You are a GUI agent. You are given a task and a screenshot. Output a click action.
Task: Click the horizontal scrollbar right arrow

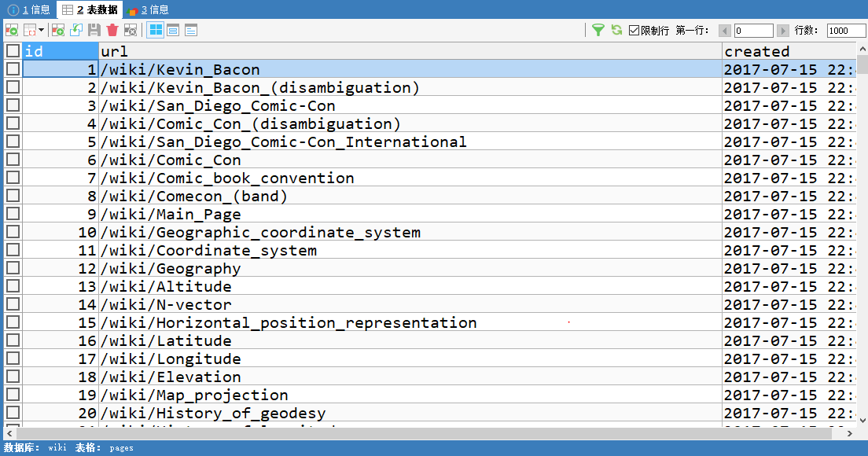click(850, 433)
